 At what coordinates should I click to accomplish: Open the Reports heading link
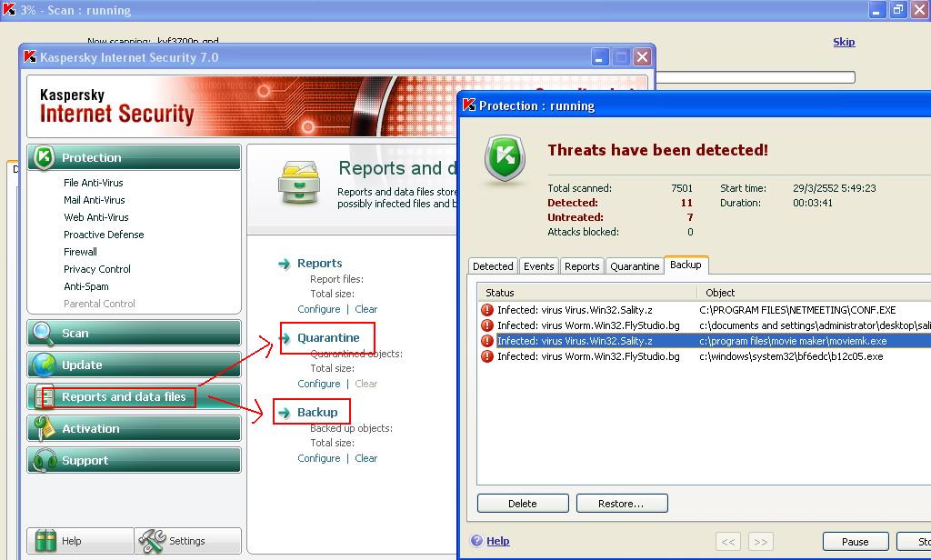pos(319,263)
